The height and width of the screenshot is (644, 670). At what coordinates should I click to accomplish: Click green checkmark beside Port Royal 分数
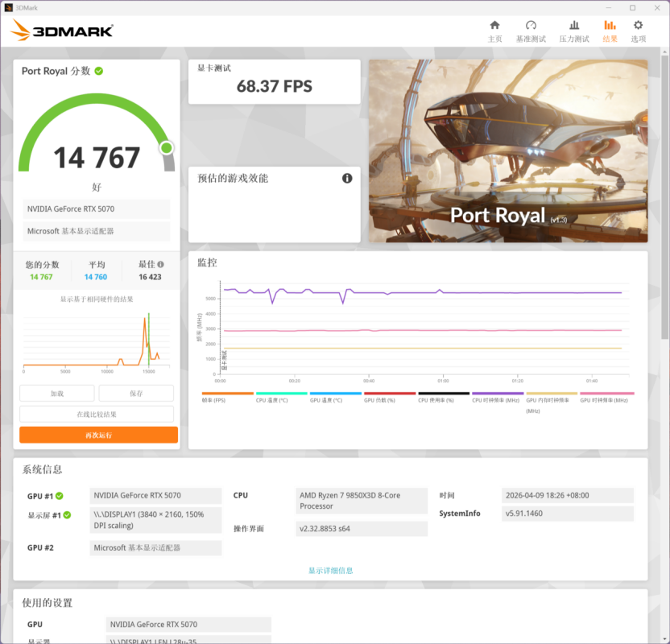(98, 71)
